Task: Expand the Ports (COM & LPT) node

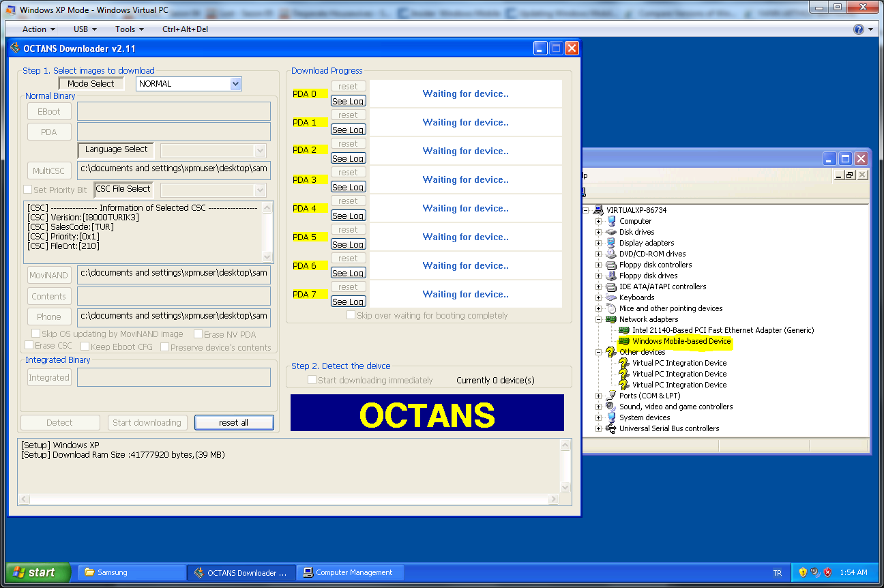Action: click(x=598, y=396)
